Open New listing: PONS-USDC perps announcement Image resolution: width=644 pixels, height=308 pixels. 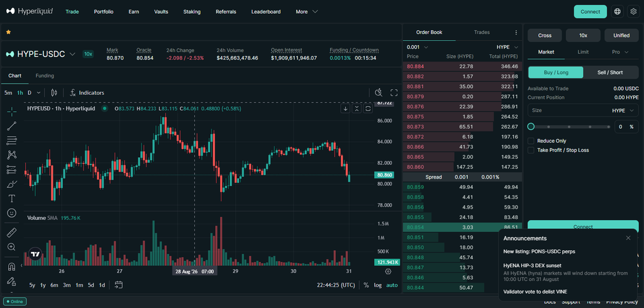coord(539,251)
